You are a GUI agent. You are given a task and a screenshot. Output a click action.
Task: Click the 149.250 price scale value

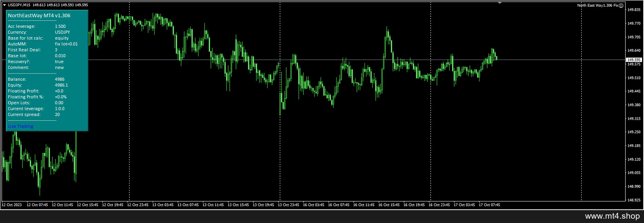634,132
